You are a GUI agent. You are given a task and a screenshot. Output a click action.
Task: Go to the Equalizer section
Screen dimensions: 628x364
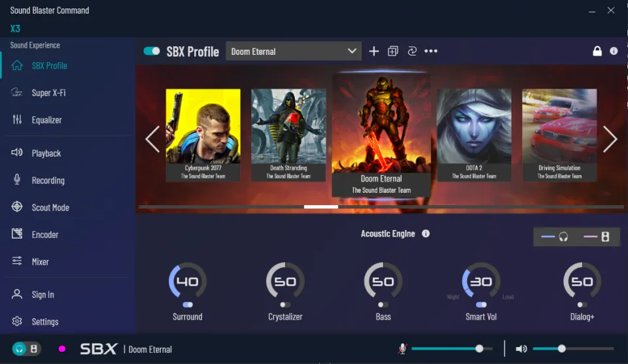pos(46,120)
